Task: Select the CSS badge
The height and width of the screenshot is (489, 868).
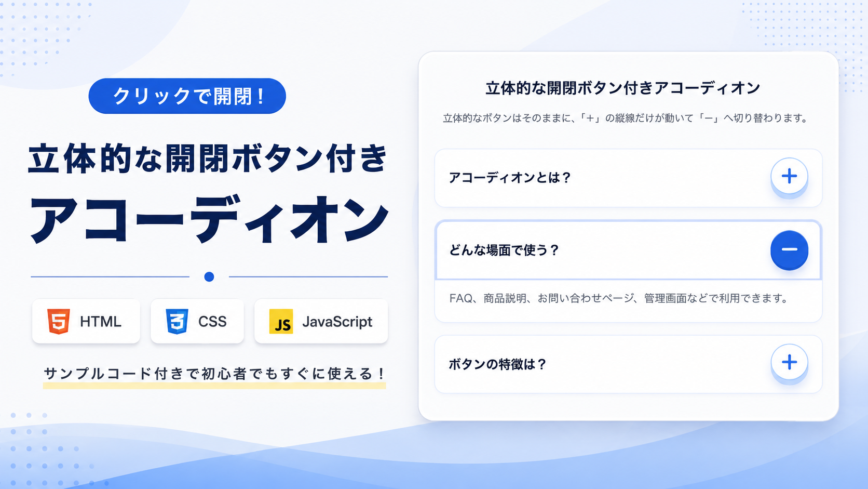Action: click(197, 321)
